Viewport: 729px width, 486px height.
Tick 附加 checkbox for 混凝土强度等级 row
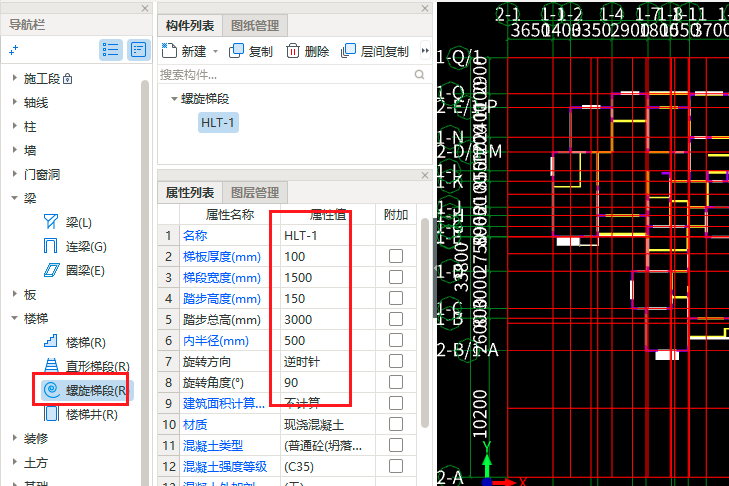[396, 466]
